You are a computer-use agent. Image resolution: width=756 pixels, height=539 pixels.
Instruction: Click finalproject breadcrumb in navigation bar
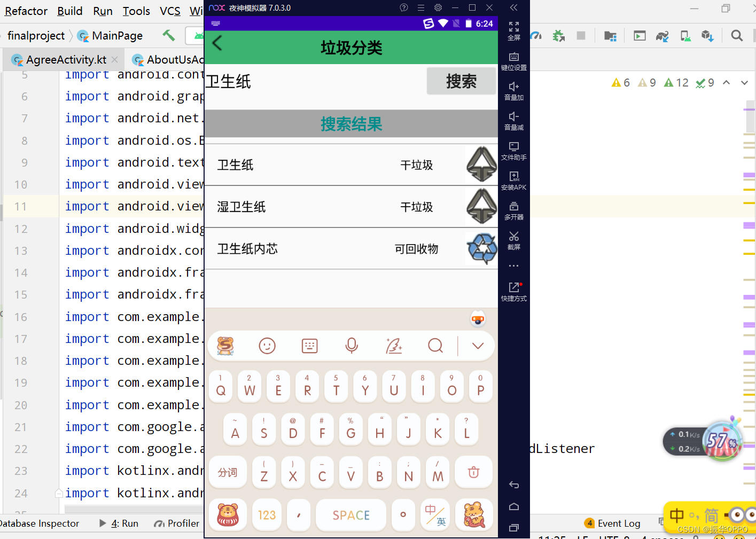point(36,35)
